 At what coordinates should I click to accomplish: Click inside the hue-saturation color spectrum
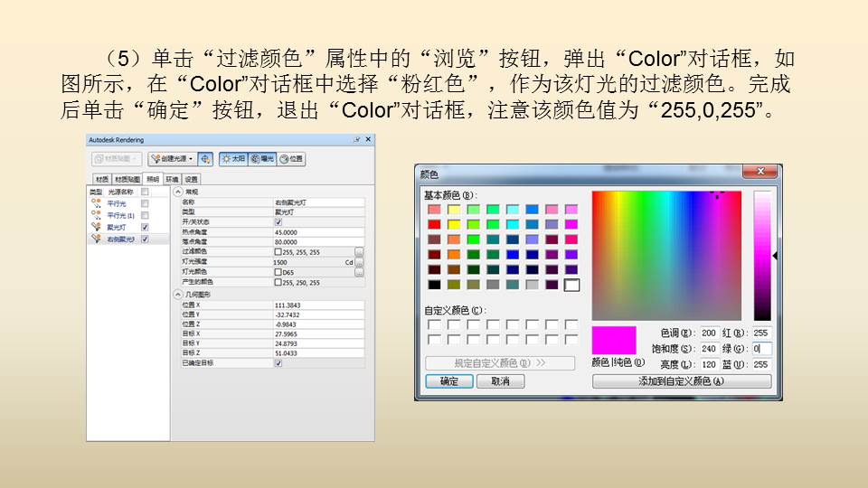[x=666, y=256]
